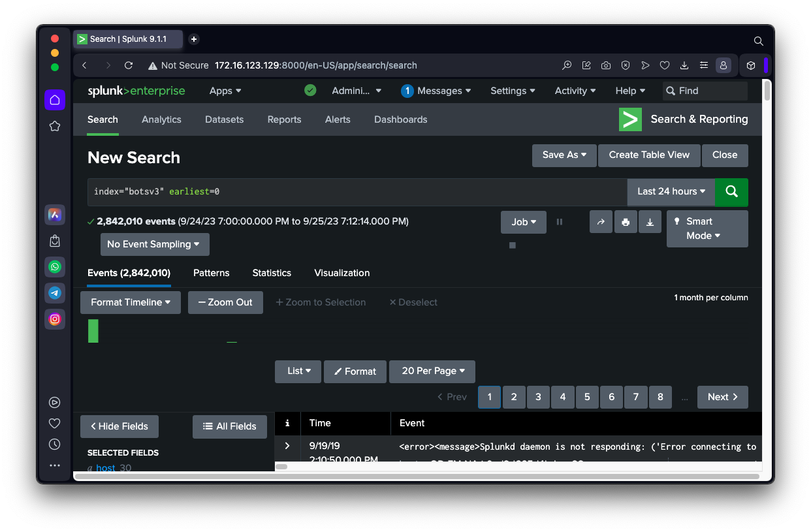This screenshot has height=532, width=811.
Task: Click the Search & Reporting app logo
Action: 630,119
